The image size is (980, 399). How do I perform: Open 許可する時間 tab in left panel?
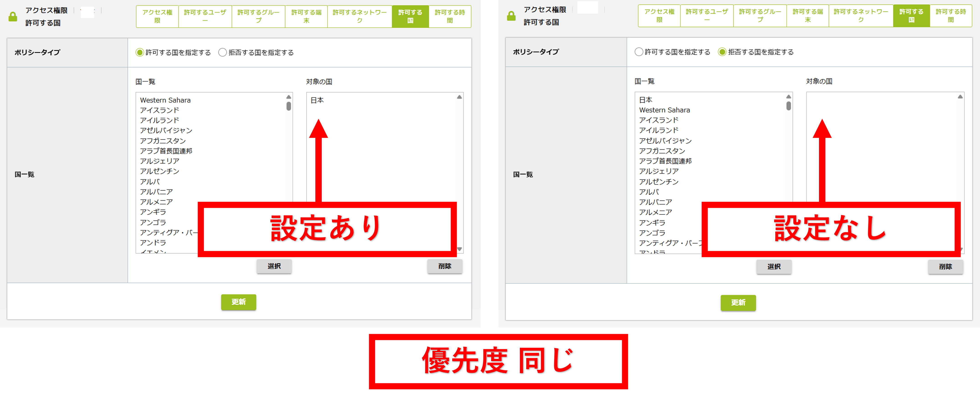(450, 16)
